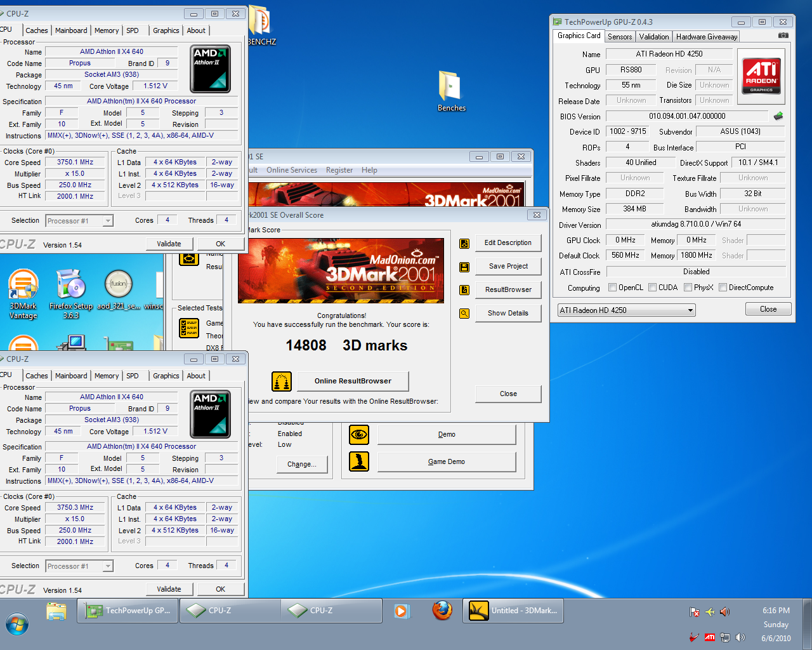Click the ResultBrowser button
Screen dimensions: 812x650
click(x=508, y=289)
